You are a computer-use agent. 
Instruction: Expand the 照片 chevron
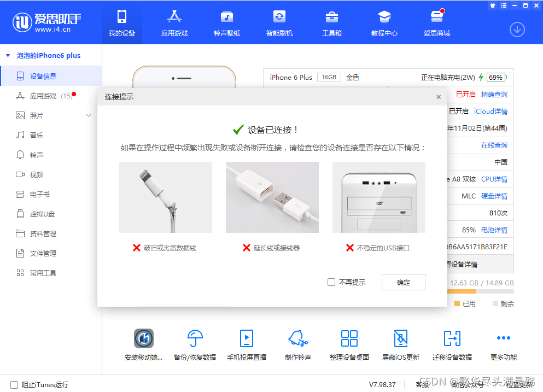coord(89,116)
